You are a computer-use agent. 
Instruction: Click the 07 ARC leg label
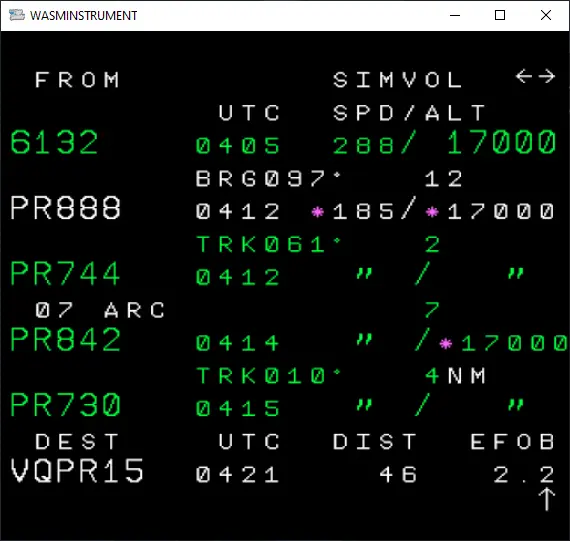pos(100,310)
